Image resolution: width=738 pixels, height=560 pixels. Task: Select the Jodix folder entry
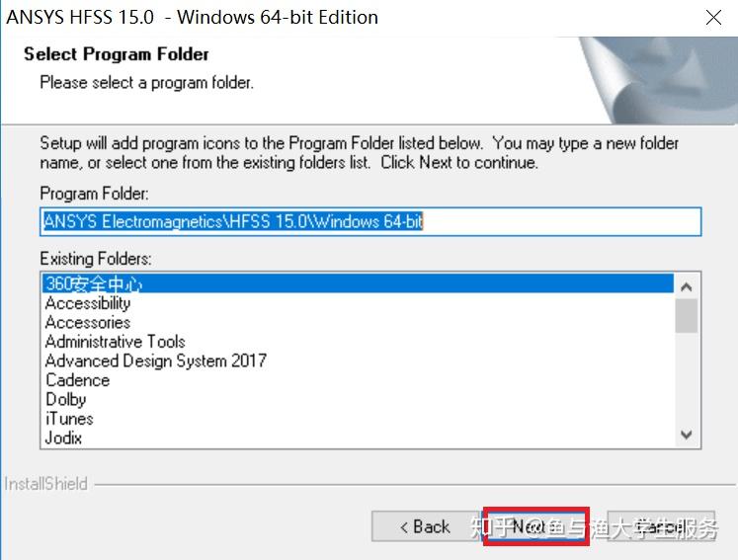pyautogui.click(x=63, y=438)
